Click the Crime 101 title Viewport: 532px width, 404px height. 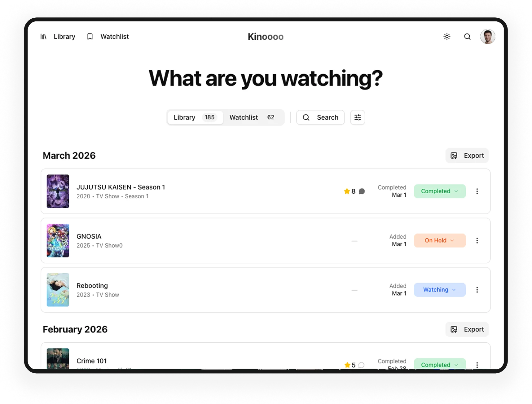click(92, 361)
